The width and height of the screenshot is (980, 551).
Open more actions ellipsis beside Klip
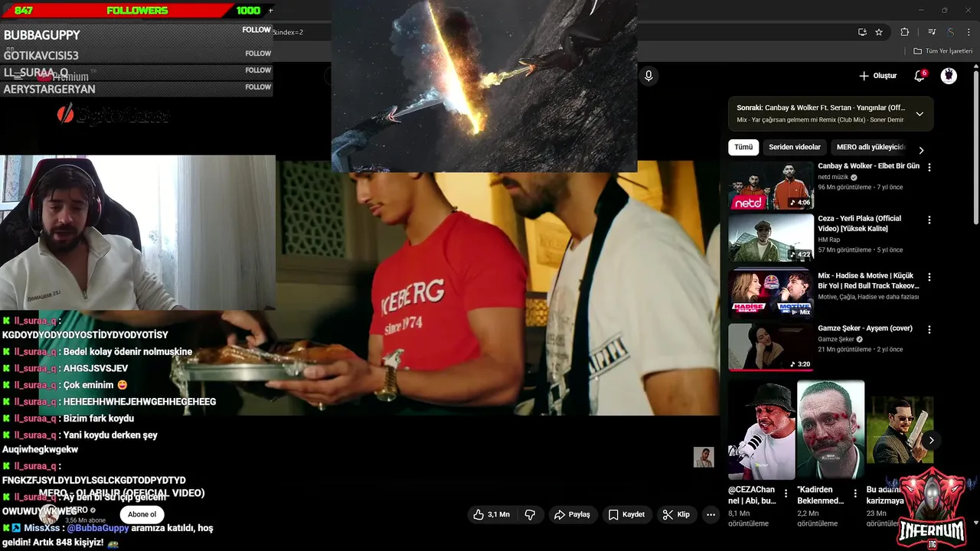pos(711,514)
